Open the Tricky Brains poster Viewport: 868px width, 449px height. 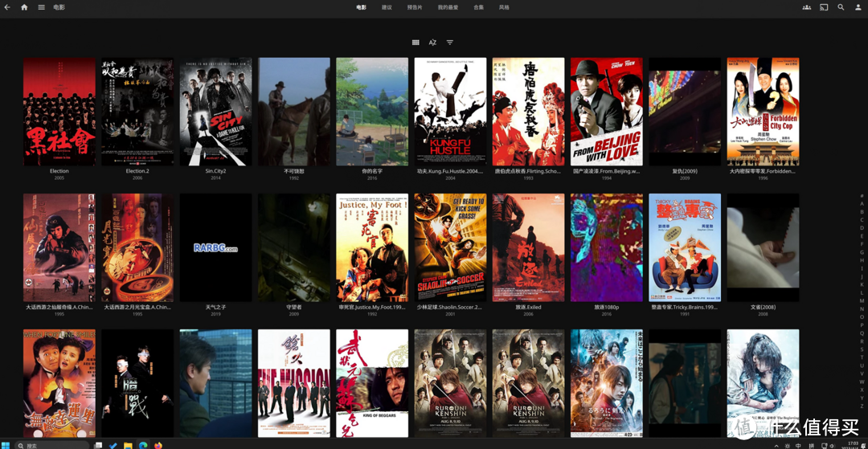click(685, 247)
